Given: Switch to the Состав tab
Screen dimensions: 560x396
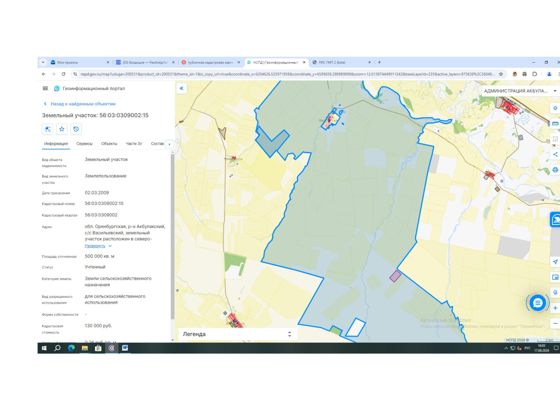Looking at the screenshot, I should pos(157,144).
